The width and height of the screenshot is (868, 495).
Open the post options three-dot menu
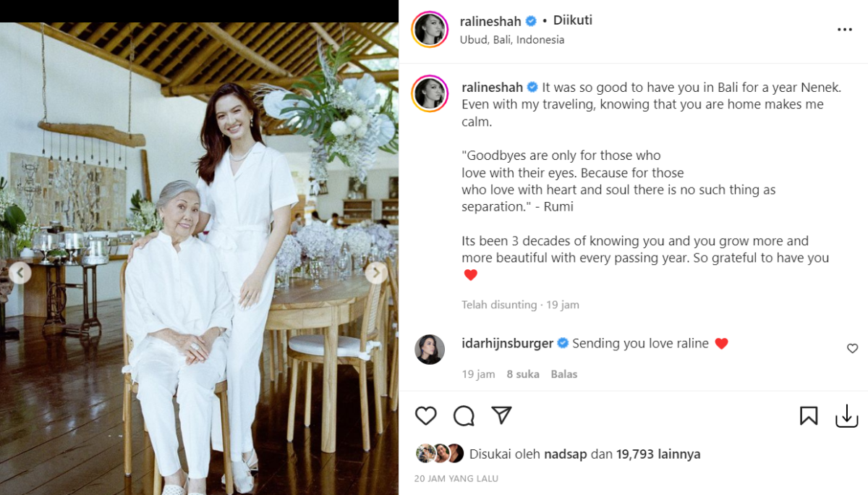(x=844, y=29)
